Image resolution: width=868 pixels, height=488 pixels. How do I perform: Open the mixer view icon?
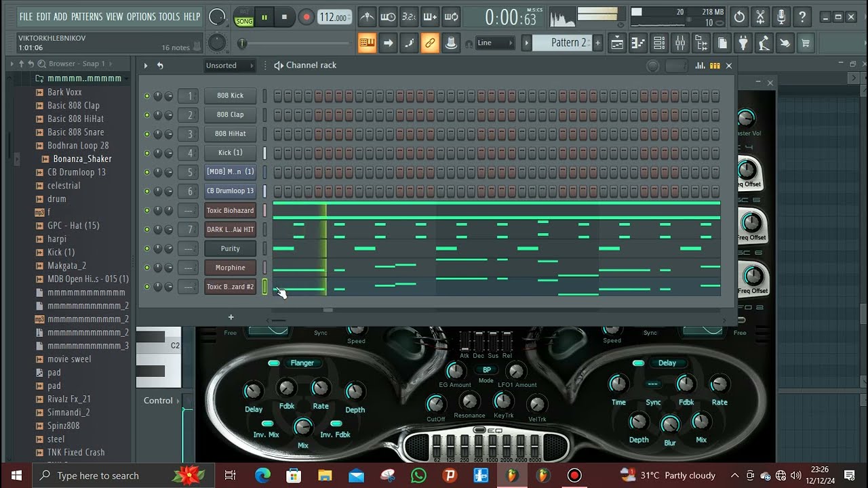click(x=680, y=43)
